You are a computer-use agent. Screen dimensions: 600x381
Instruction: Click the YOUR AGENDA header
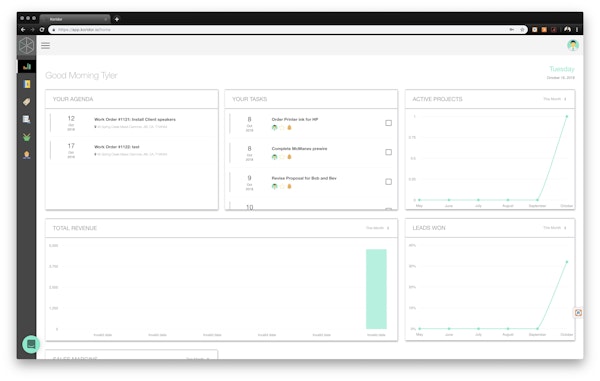coord(73,99)
